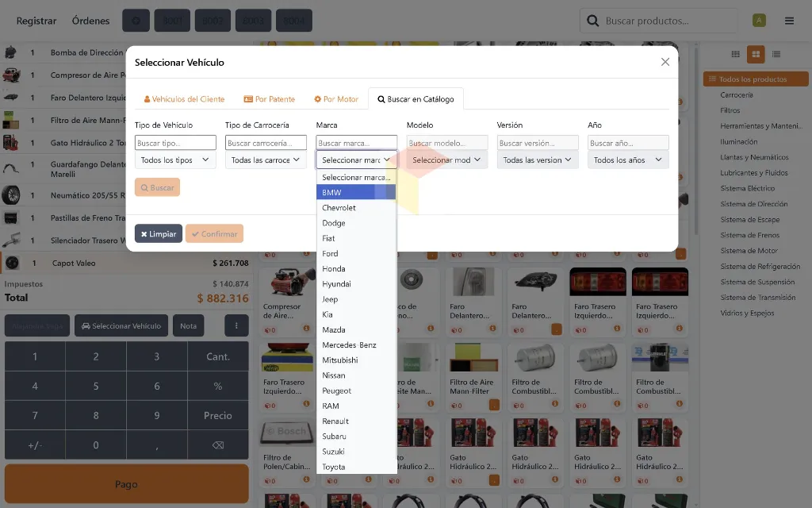
Task: Click the Buscar carrocería input field
Action: pyautogui.click(x=266, y=143)
